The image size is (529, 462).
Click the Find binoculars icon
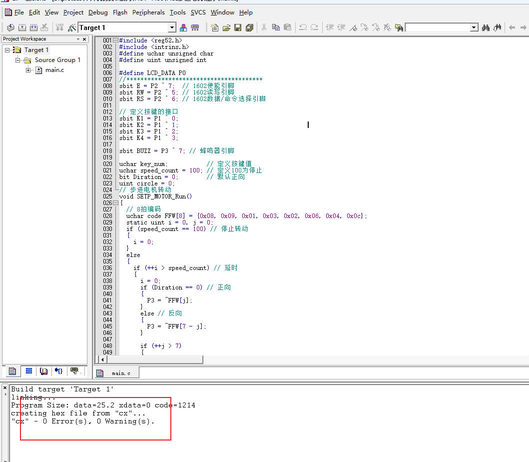[486, 28]
